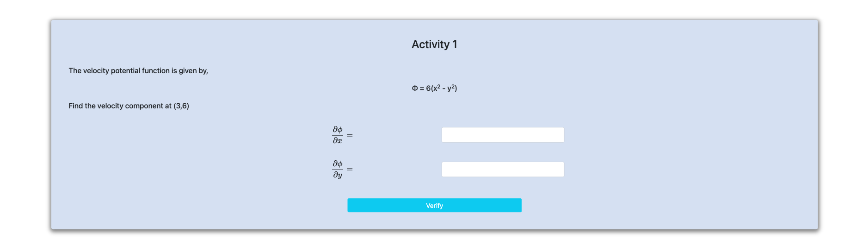
Task: Click the ∂φ/∂x answer input field
Action: tap(503, 135)
